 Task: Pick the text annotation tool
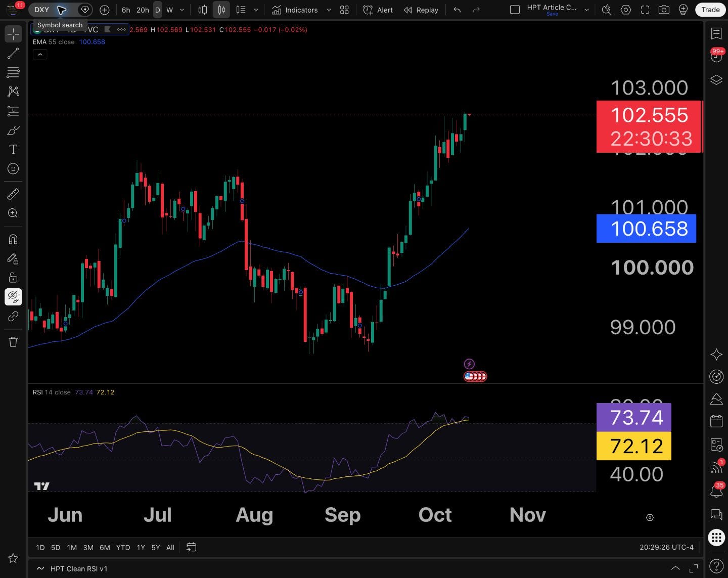[13, 150]
